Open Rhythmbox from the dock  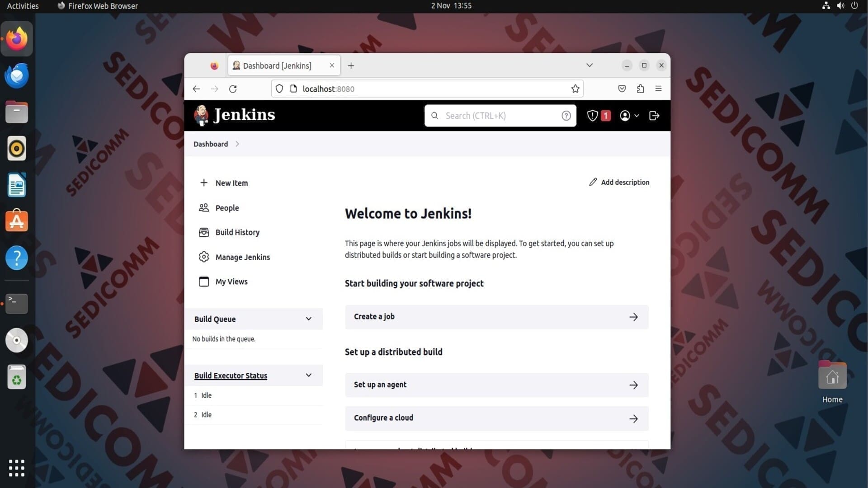pyautogui.click(x=17, y=148)
